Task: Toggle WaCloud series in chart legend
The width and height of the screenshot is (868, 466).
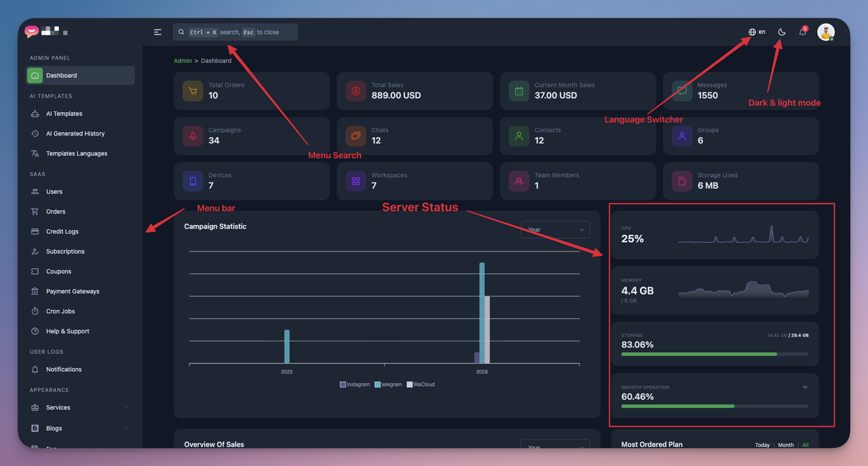Action: coord(421,385)
